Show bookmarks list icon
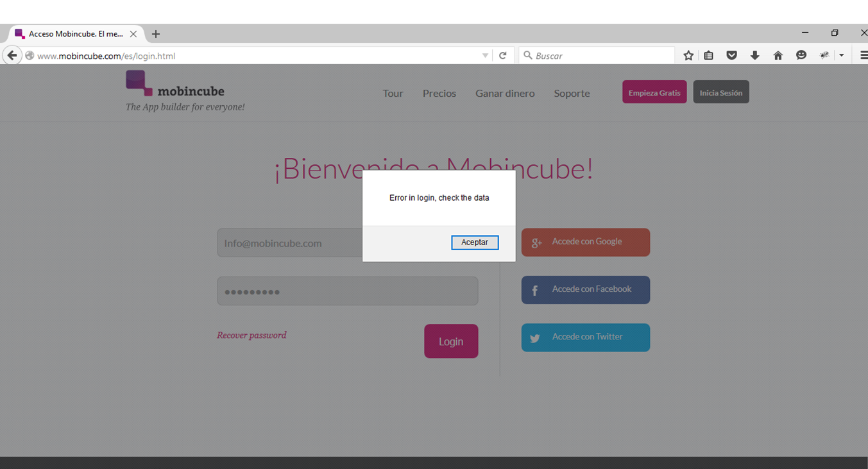The image size is (868, 469). click(x=709, y=56)
